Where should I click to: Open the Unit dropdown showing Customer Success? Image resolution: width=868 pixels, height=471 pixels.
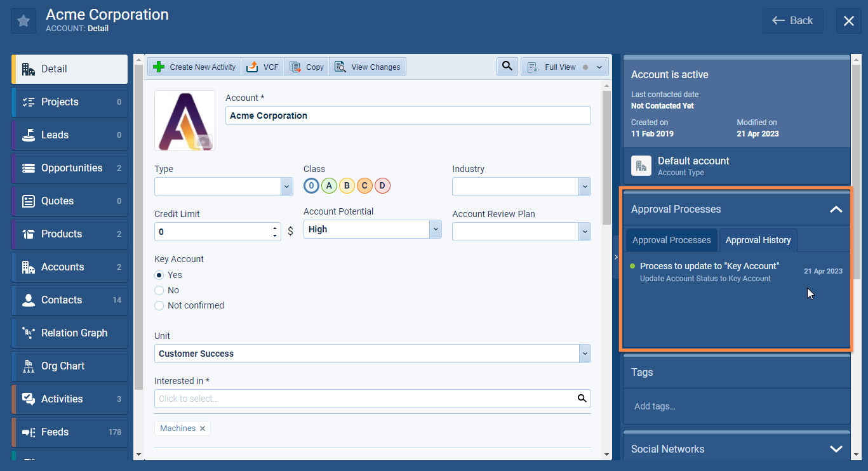[x=584, y=354]
